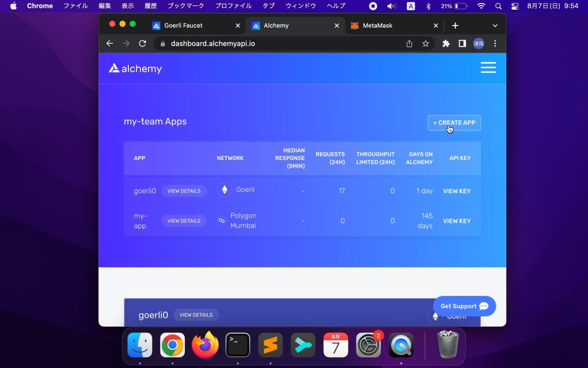The width and height of the screenshot is (588, 368).
Task: Open the ファイル menu
Action: click(75, 6)
